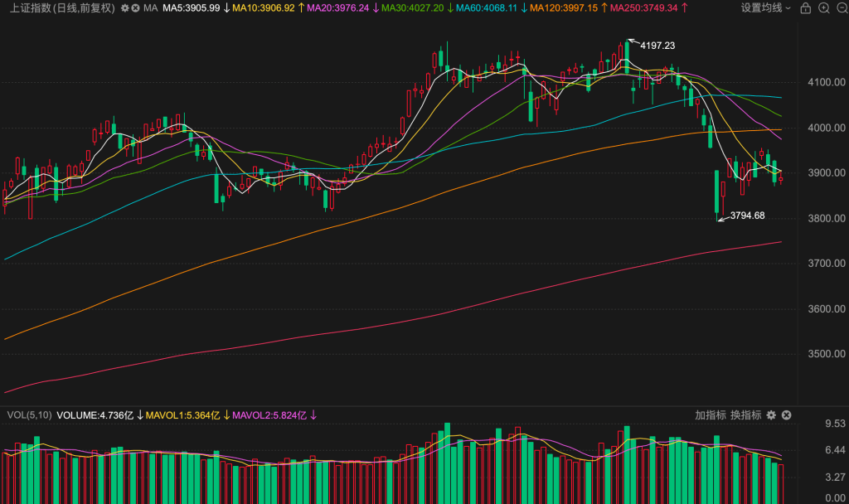This screenshot has height=504, width=849.
Task: Click the 加指标 button
Action: [x=711, y=414]
